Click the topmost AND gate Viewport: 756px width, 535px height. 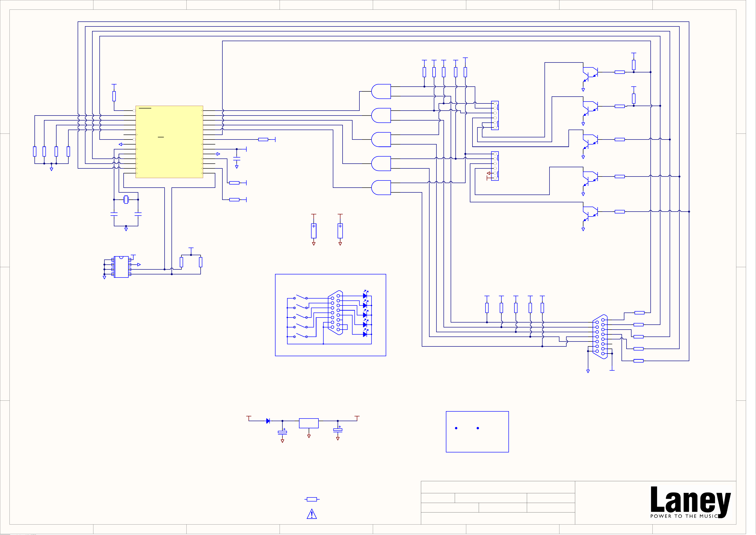(x=381, y=92)
